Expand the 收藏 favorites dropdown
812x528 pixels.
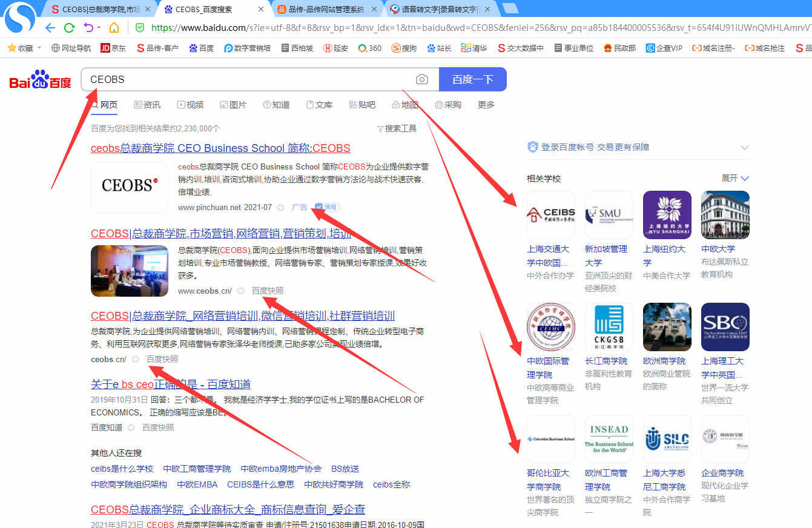39,48
